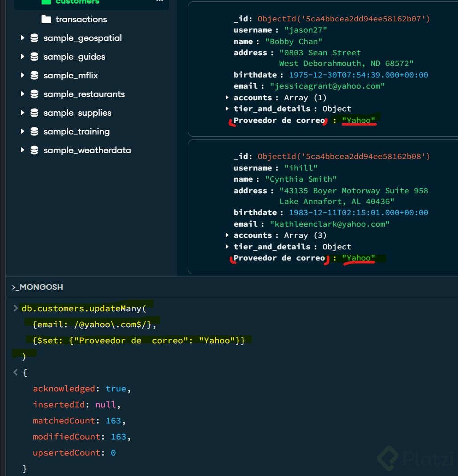This screenshot has height=476, width=458.
Task: Click the sample_weatherdata database icon
Action: coord(34,151)
